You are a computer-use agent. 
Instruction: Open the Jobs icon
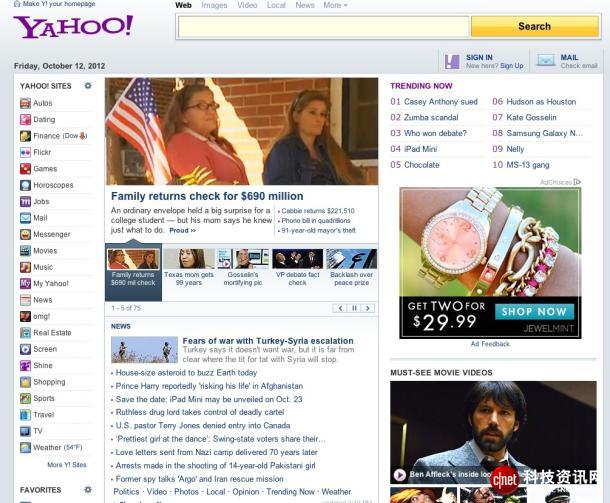coord(25,202)
